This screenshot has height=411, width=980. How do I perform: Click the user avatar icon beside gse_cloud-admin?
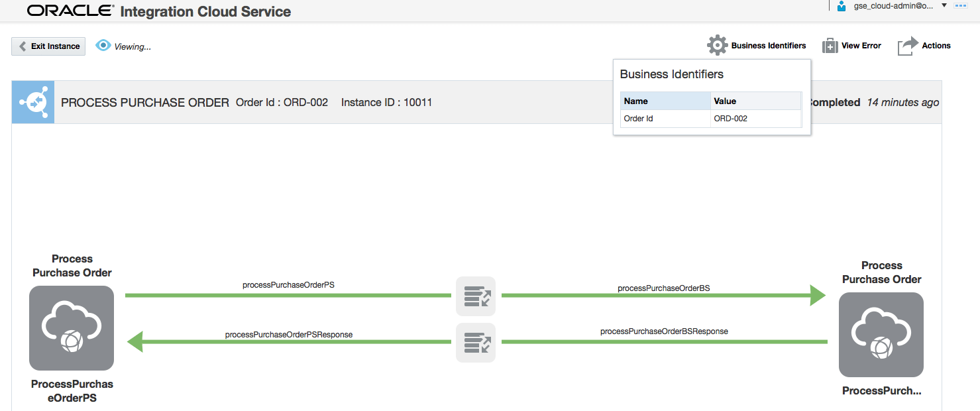842,6
